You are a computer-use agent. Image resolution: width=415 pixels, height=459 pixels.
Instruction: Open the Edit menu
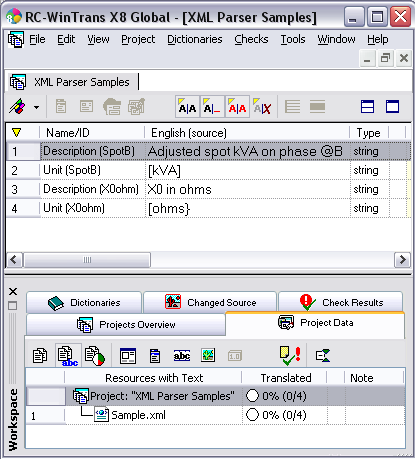[x=66, y=39]
